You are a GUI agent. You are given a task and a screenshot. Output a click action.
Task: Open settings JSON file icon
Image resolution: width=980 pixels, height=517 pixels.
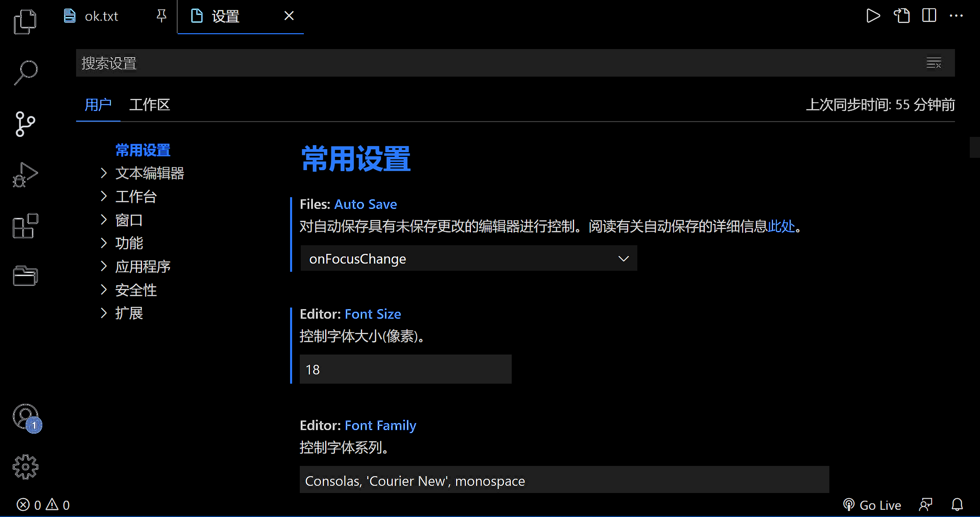pyautogui.click(x=902, y=16)
